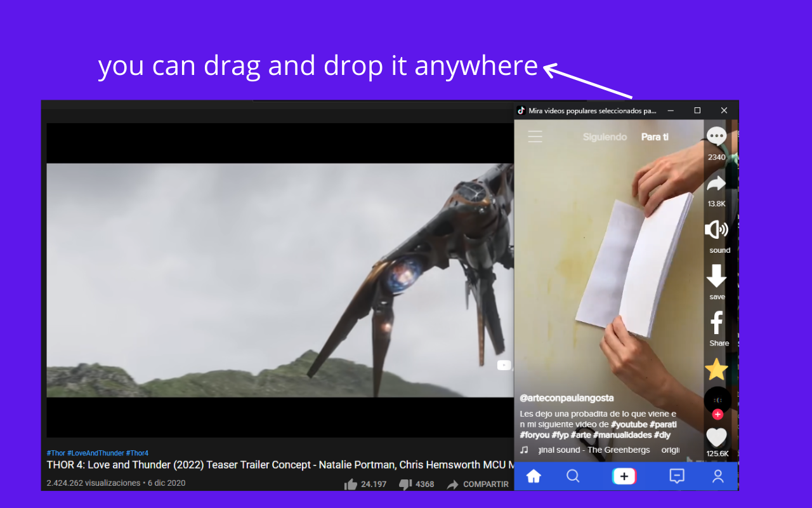This screenshot has width=812, height=508.
Task: Click the music note icon
Action: pyautogui.click(x=524, y=450)
